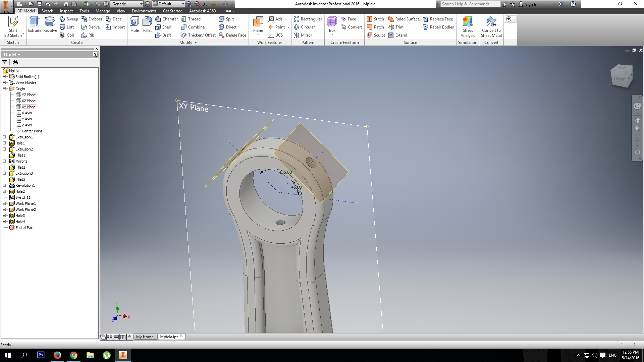Expand the Solid Bodies(1) node
Viewport: 644px width, 362px height.
[x=5, y=77]
